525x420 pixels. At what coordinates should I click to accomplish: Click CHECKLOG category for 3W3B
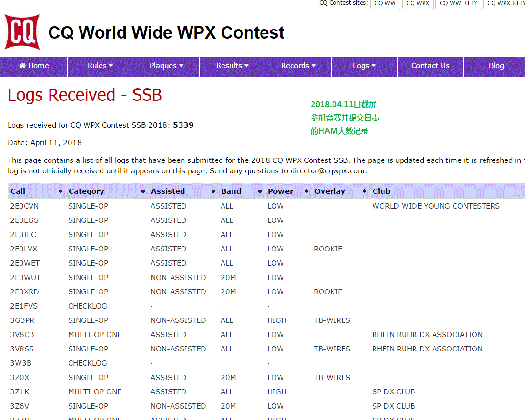tap(88, 363)
